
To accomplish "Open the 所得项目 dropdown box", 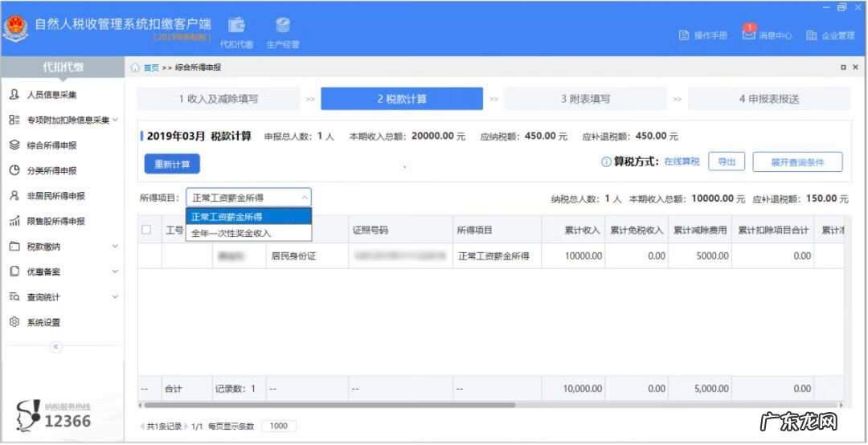I will [248, 198].
